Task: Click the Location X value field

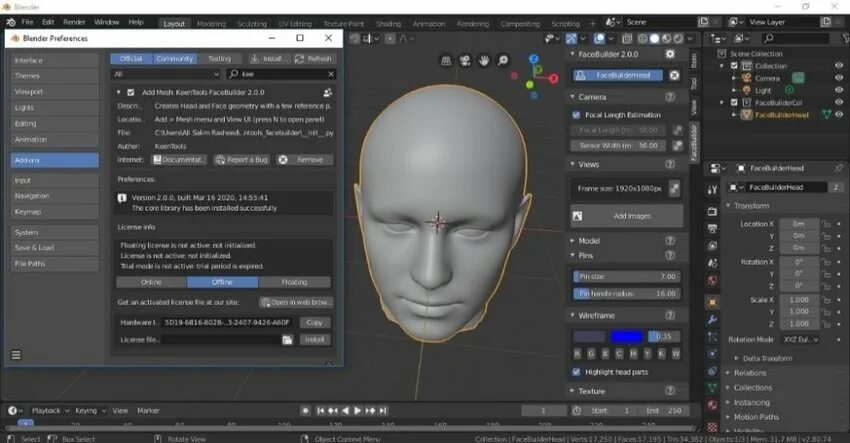Action: 800,224
